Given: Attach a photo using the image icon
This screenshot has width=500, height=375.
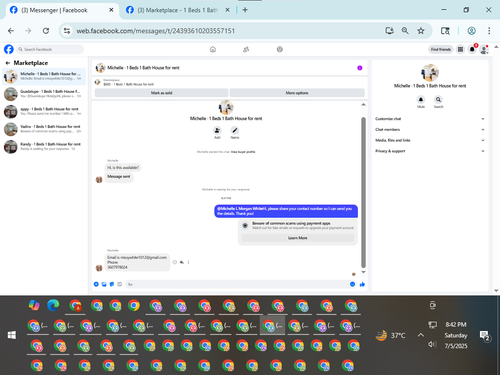Looking at the screenshot, I should [x=104, y=284].
